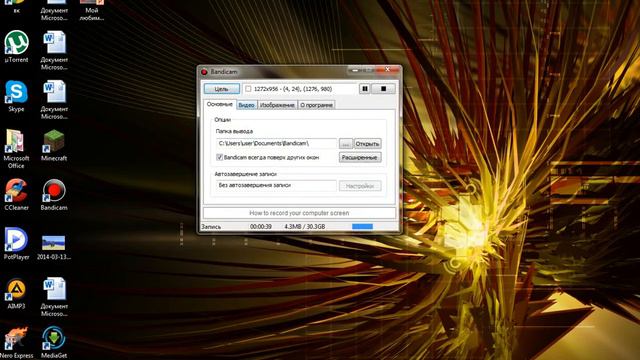Open Nero Express desktop shortcut
Screen dimensions: 640x360
click(x=16, y=343)
